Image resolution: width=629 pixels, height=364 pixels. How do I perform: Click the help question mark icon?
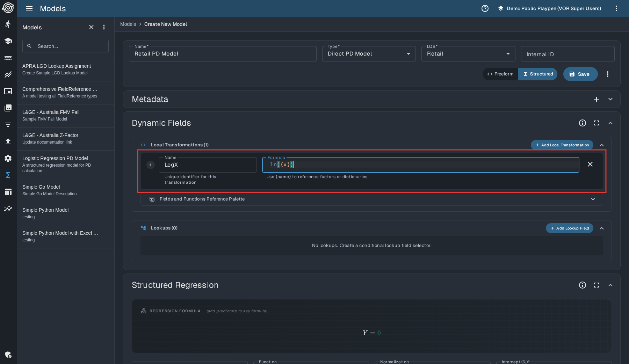pos(485,8)
